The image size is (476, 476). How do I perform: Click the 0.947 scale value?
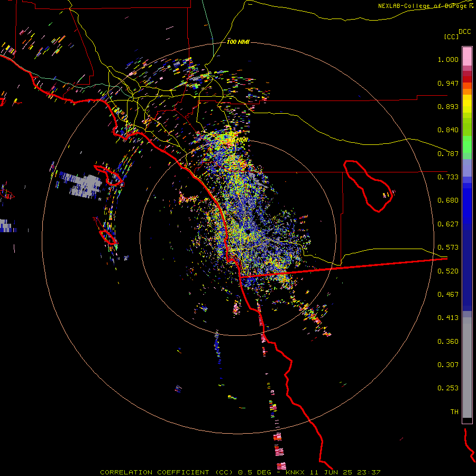pos(448,83)
